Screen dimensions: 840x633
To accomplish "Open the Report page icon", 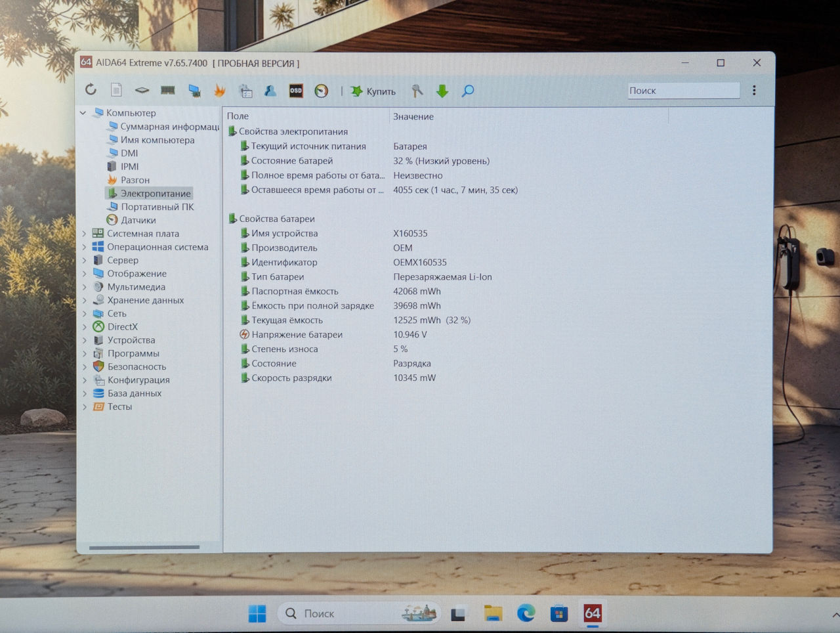I will tap(116, 90).
